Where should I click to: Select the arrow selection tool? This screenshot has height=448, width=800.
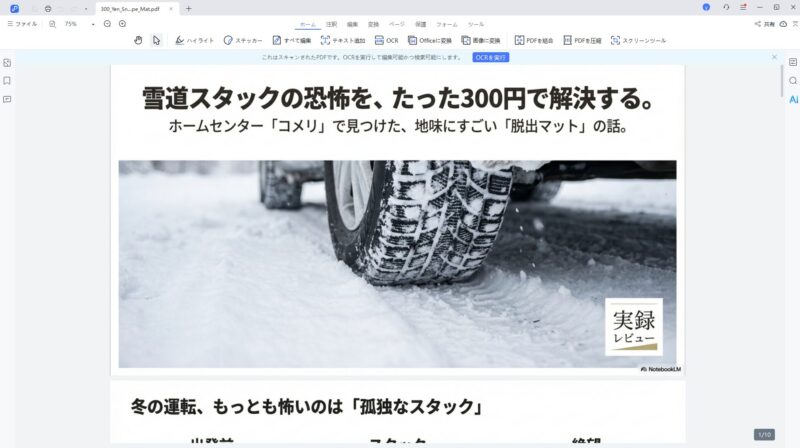coord(156,40)
